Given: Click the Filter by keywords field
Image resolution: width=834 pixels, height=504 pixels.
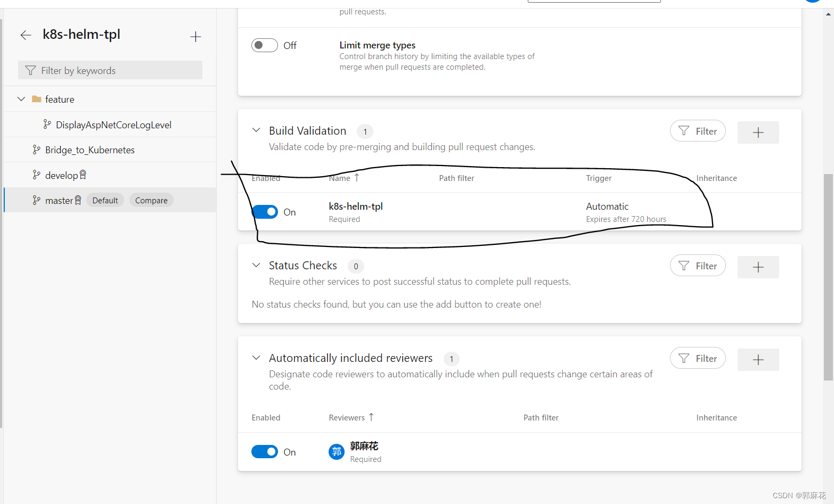Looking at the screenshot, I should (110, 70).
